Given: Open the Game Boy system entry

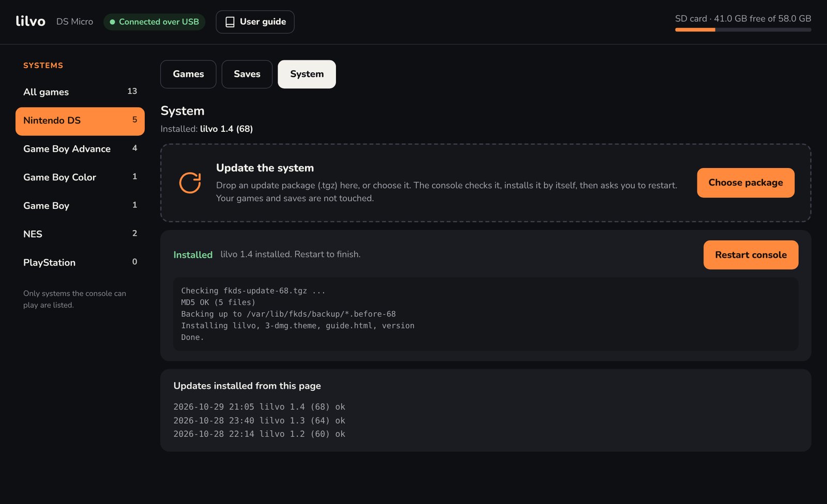Looking at the screenshot, I should 80,206.
